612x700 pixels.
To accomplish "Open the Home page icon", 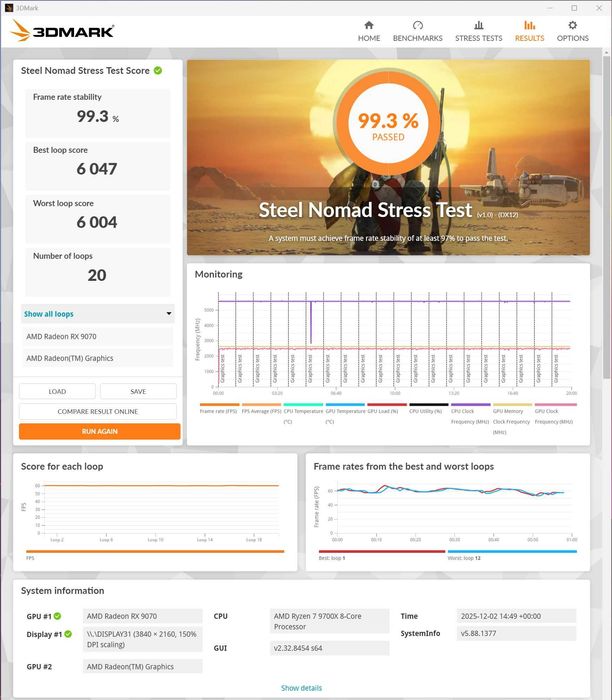I will (x=369, y=25).
